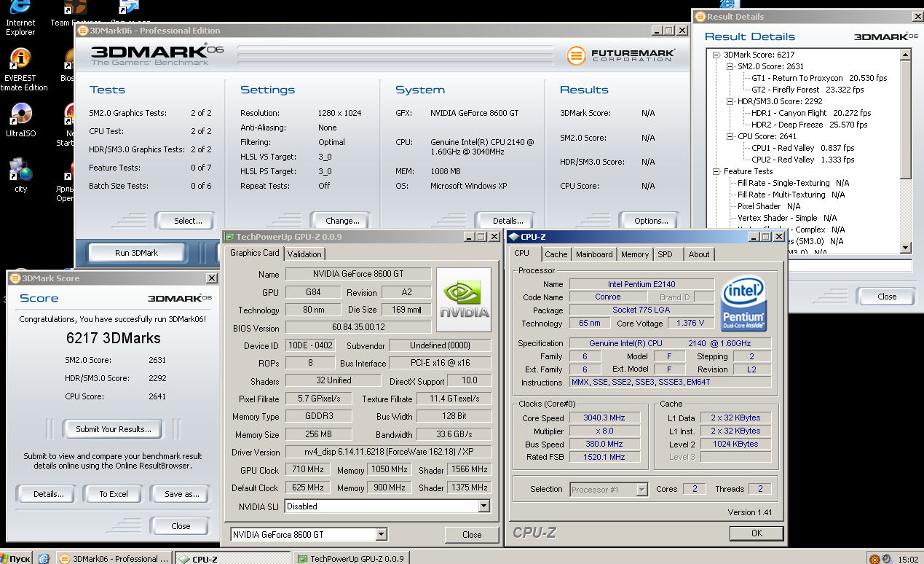Click Submit Your Results... in the Score dialog
The image size is (924, 564).
coord(114,429)
